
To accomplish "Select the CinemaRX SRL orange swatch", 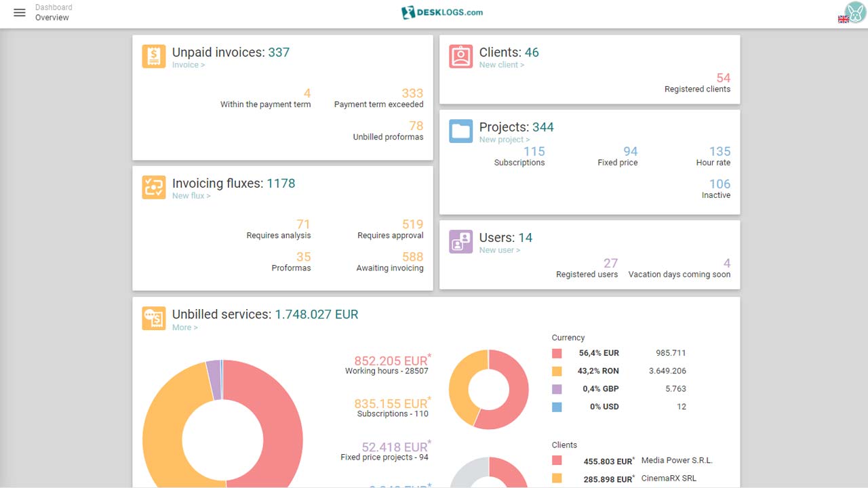I will tap(557, 478).
